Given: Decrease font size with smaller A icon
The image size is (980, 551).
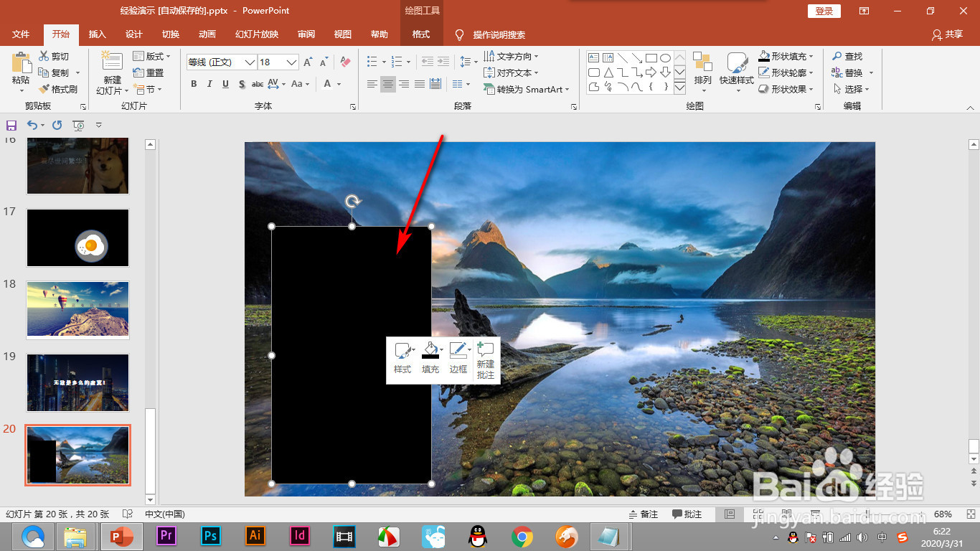Looking at the screenshot, I should pos(324,62).
